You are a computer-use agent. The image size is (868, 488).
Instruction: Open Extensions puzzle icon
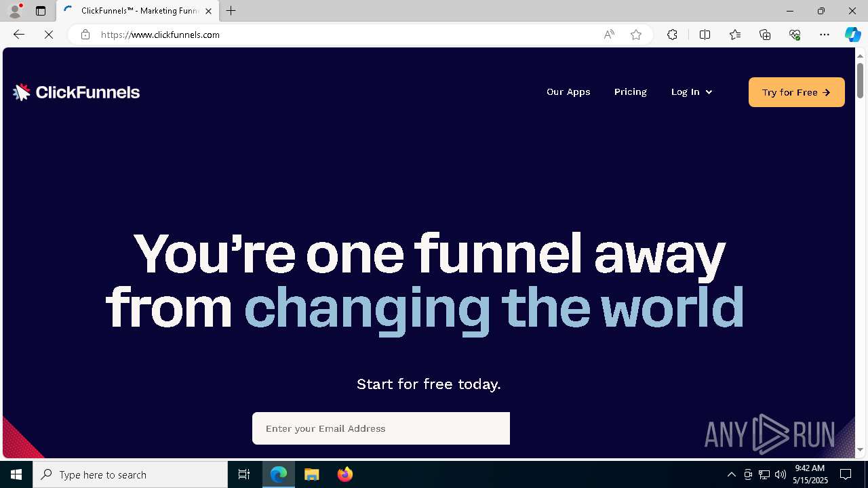click(672, 35)
